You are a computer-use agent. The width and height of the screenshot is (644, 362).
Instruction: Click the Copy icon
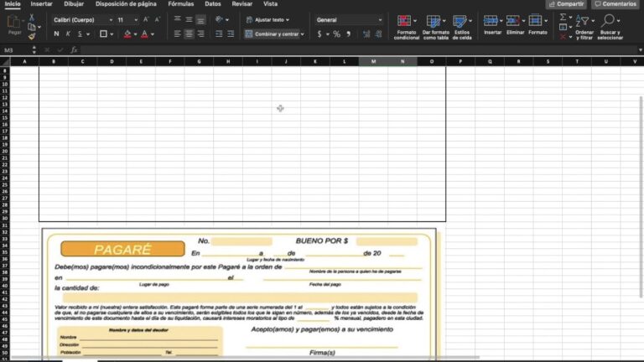(x=32, y=27)
